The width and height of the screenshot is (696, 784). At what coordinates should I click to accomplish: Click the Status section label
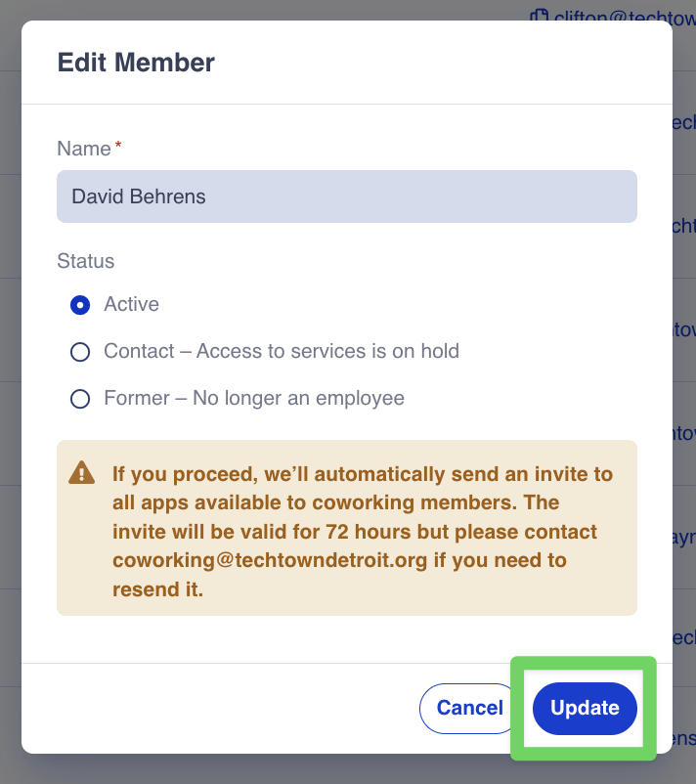(x=86, y=261)
